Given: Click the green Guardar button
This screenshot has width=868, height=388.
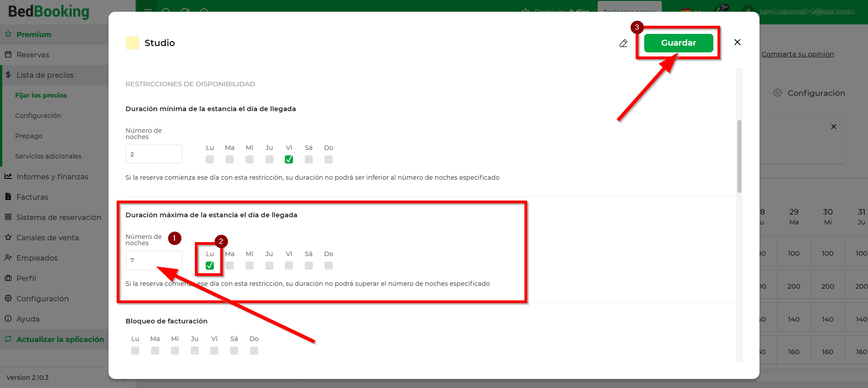Looking at the screenshot, I should tap(679, 43).
